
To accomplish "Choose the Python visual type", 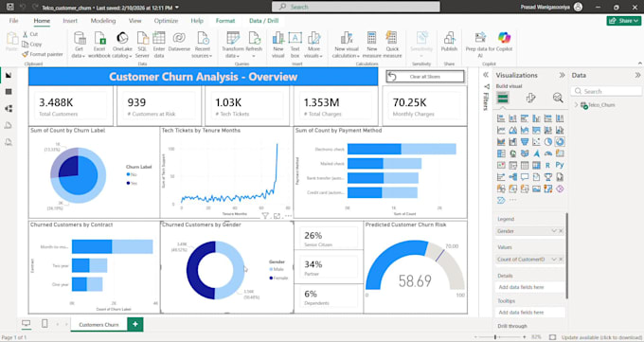I will pyautogui.click(x=560, y=165).
